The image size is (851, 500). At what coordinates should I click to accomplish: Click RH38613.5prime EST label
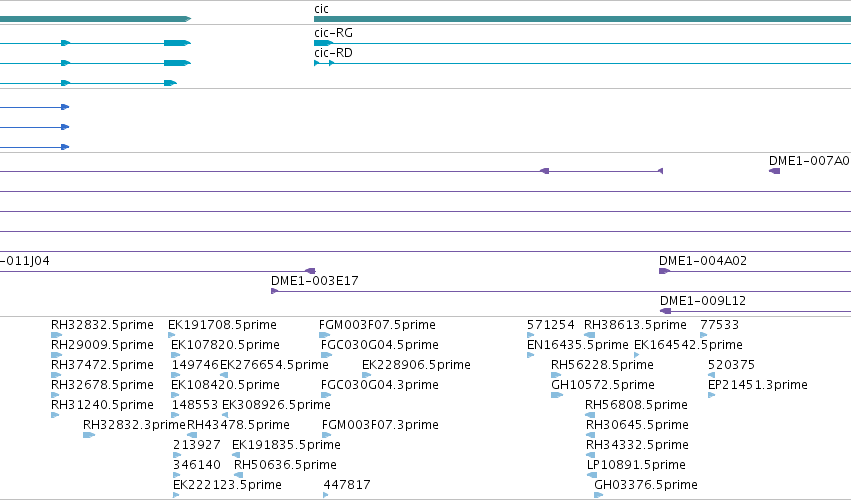[636, 325]
